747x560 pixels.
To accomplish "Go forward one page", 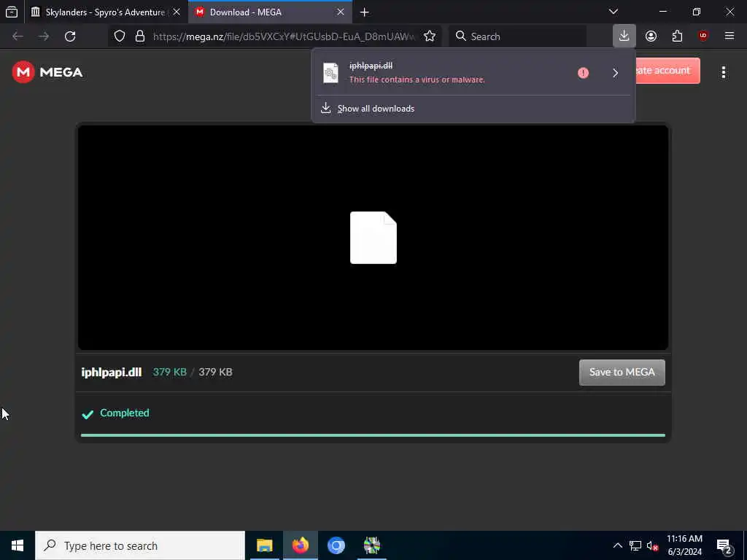I will [44, 36].
